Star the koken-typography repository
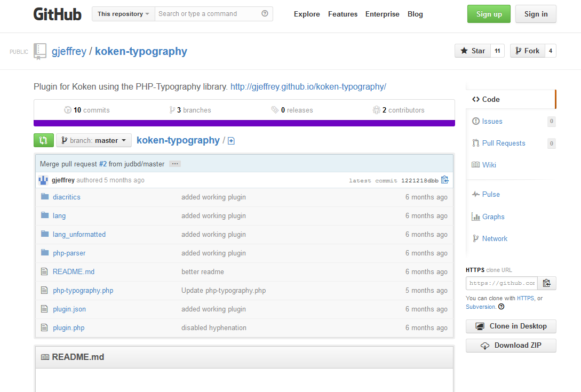581x392 pixels. pyautogui.click(x=473, y=51)
